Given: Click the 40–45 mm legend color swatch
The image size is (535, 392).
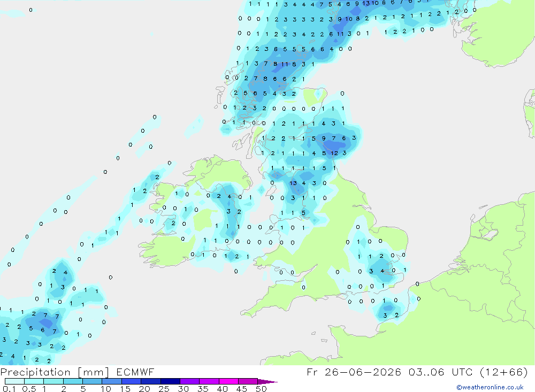Looking at the screenshot, I should [228, 381].
